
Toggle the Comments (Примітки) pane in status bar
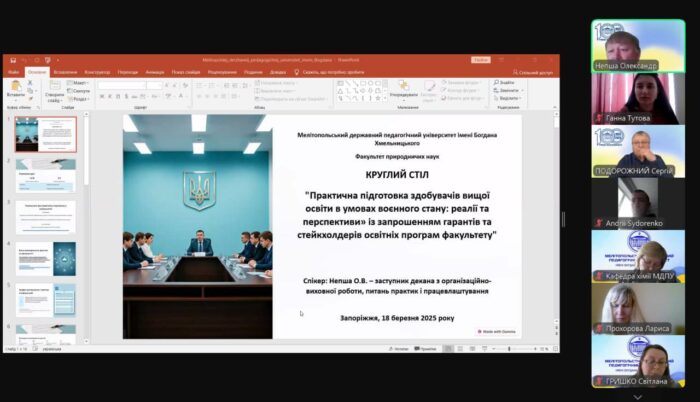coord(425,348)
